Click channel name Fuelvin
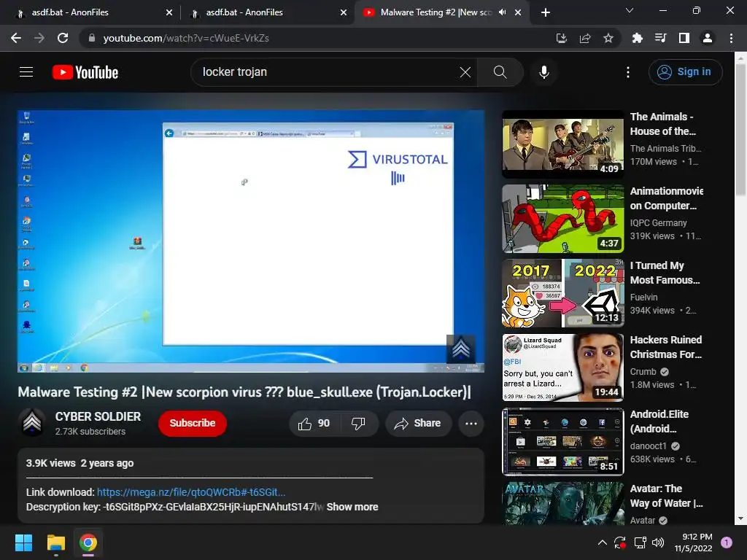747x560 pixels. 643,297
